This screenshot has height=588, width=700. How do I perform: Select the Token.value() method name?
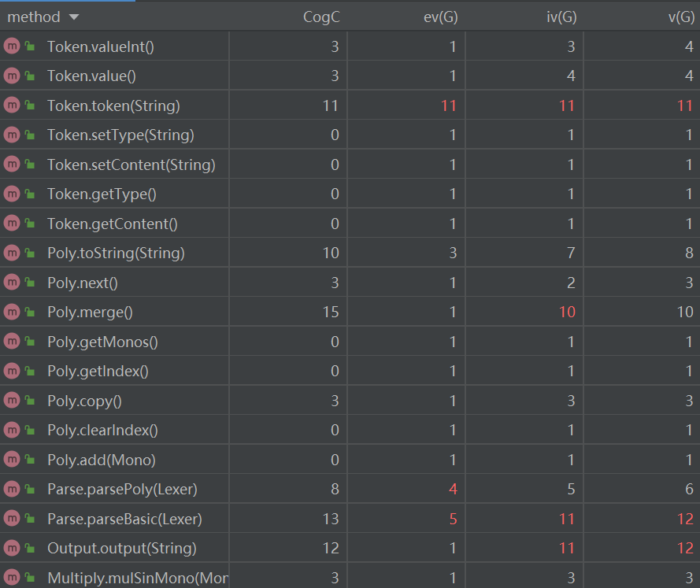(91, 76)
